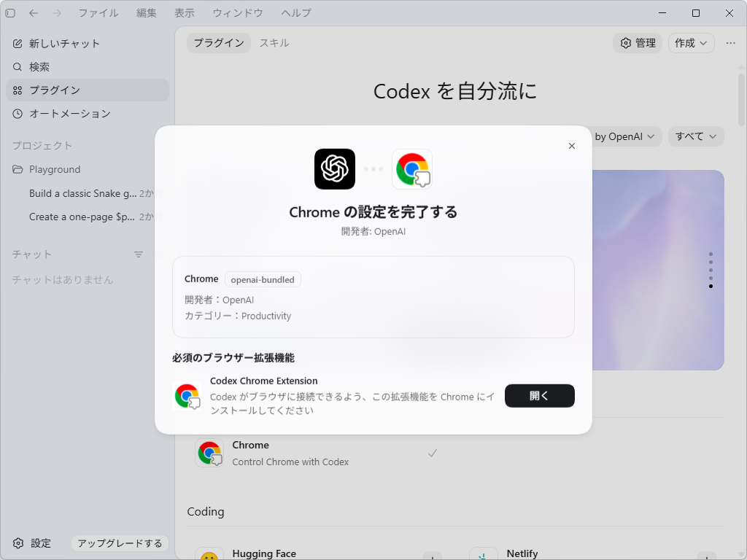The width and height of the screenshot is (747, 560).
Task: Click the purple banner image
Action: coord(659,270)
